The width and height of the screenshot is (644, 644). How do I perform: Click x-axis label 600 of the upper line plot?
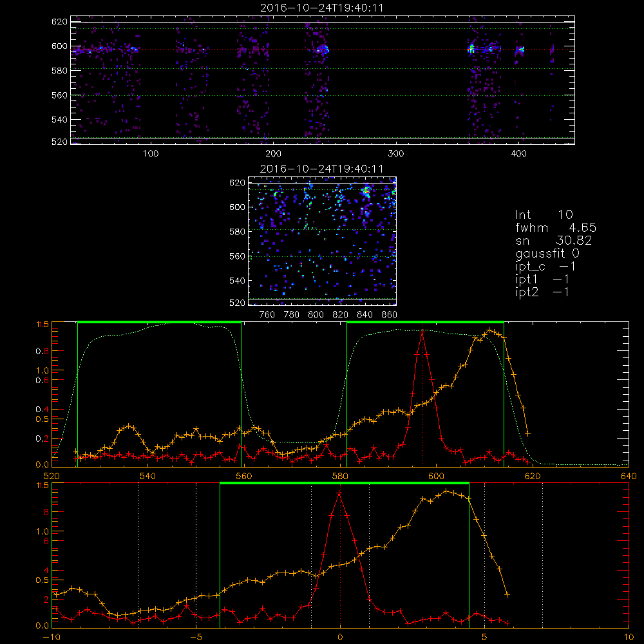[436, 477]
